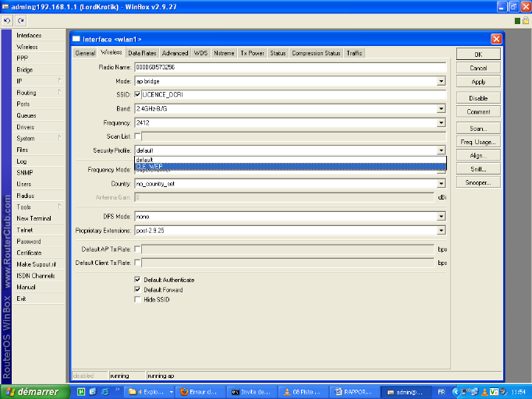Screen dimensions: 532x399
Task: Open New Terminal in the sidebar
Action: (38, 218)
